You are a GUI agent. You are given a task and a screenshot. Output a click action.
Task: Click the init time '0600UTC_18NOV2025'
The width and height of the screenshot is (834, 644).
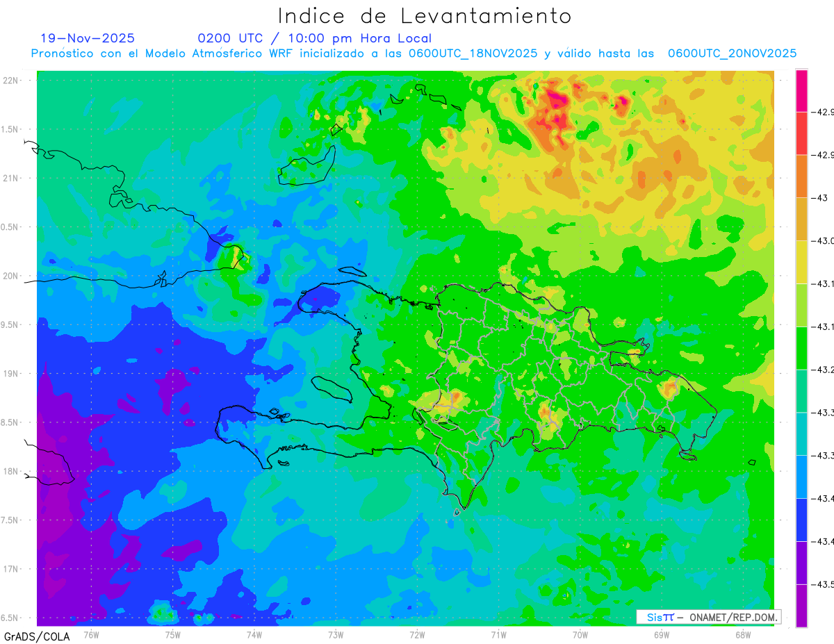coord(473,53)
